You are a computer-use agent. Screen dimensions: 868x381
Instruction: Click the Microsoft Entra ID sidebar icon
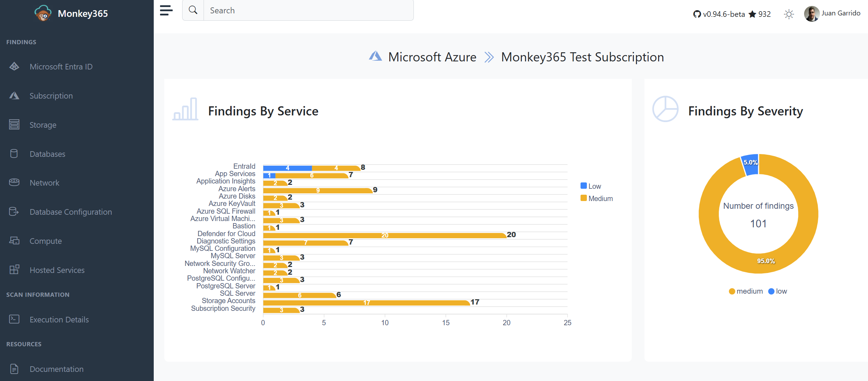coord(14,66)
